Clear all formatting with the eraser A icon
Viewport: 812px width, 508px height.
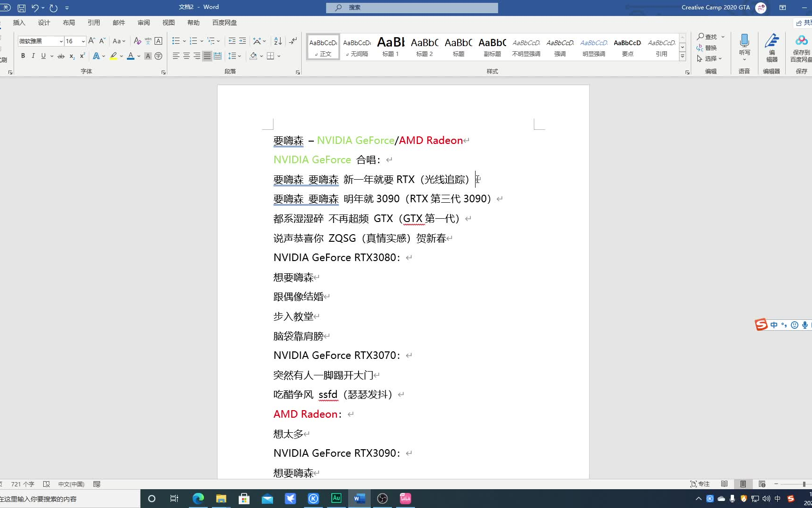137,41
